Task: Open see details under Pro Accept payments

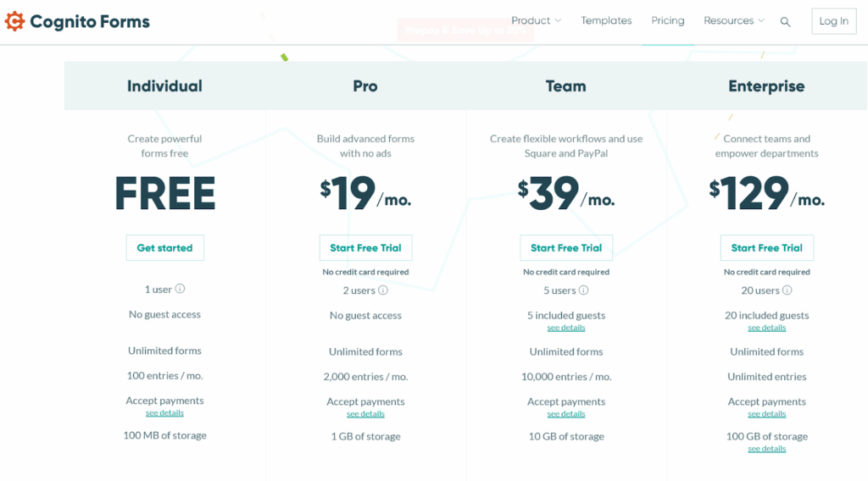Action: [x=365, y=414]
